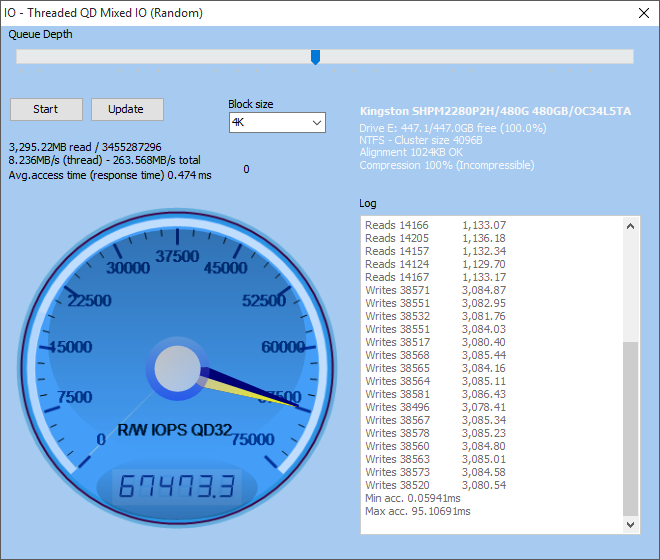Click the log scrollbar down arrow
Image resolution: width=660 pixels, height=560 pixels.
(x=630, y=525)
